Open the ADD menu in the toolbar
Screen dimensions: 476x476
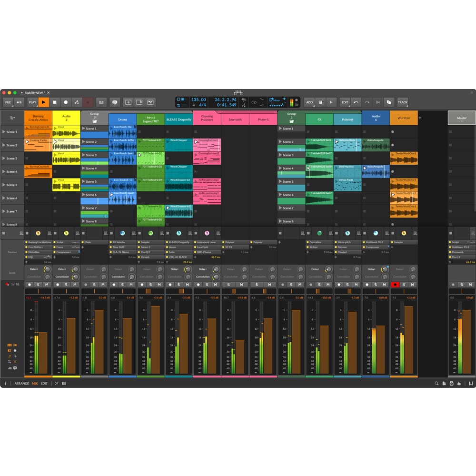point(309,102)
